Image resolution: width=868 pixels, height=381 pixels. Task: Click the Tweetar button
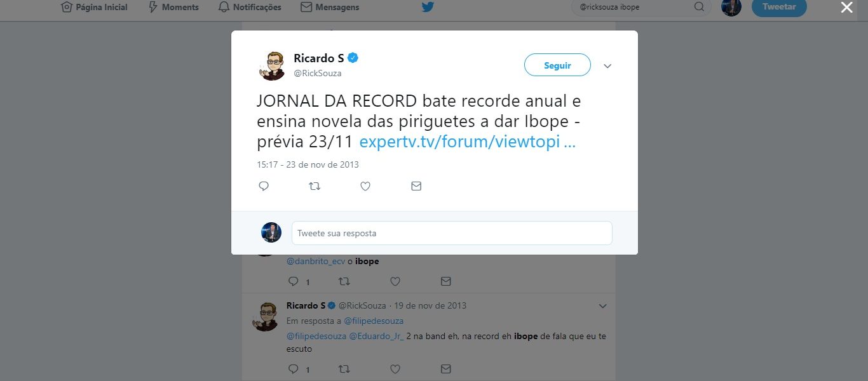tap(779, 7)
